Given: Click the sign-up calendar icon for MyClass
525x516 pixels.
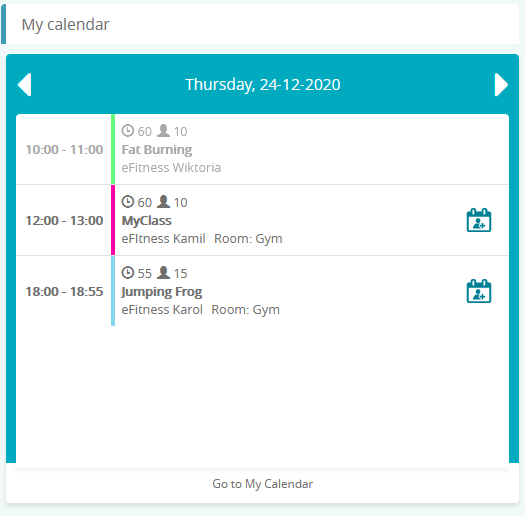Looking at the screenshot, I should click(479, 220).
